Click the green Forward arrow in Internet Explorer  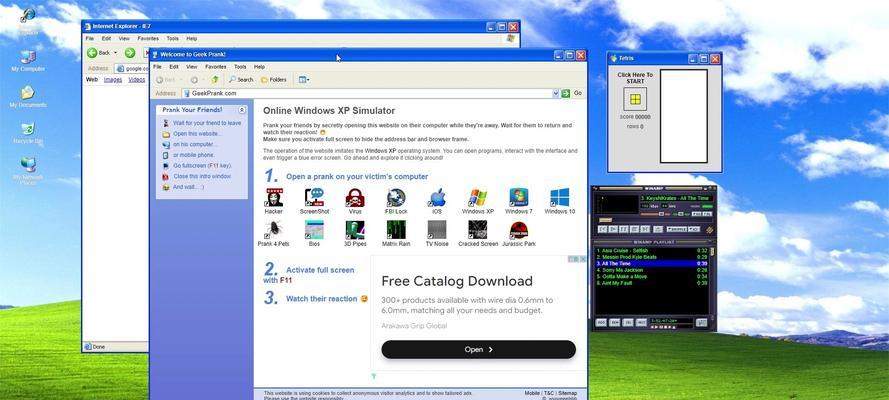(130, 53)
